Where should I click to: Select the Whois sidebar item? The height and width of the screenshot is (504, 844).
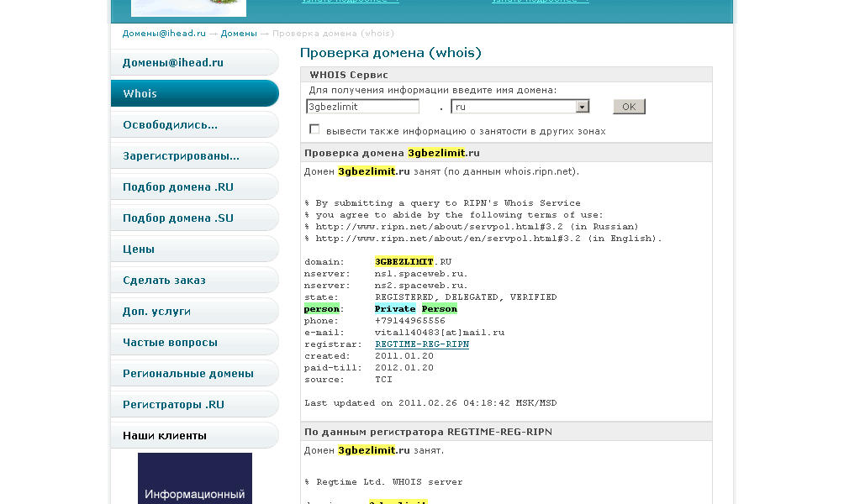(x=194, y=93)
